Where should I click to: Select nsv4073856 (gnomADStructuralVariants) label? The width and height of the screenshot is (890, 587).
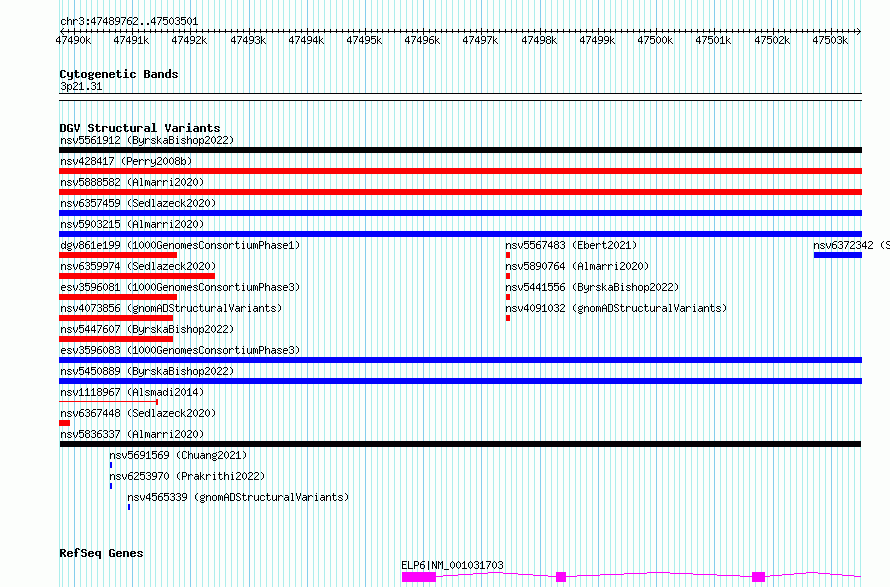coord(171,308)
